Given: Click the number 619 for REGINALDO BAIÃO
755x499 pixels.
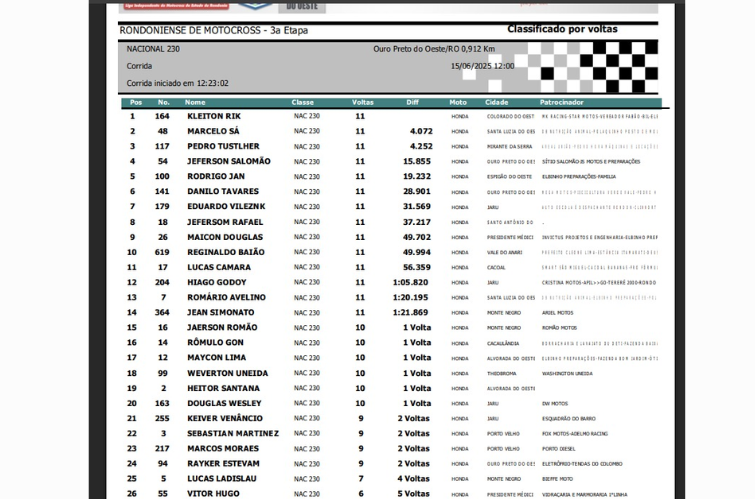Looking at the screenshot, I should pyautogui.click(x=162, y=252).
